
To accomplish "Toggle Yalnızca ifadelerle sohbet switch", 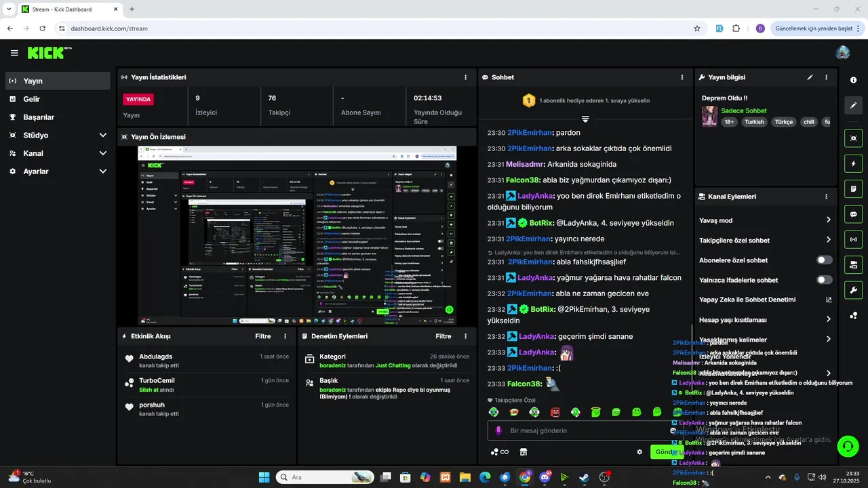I will click(825, 280).
